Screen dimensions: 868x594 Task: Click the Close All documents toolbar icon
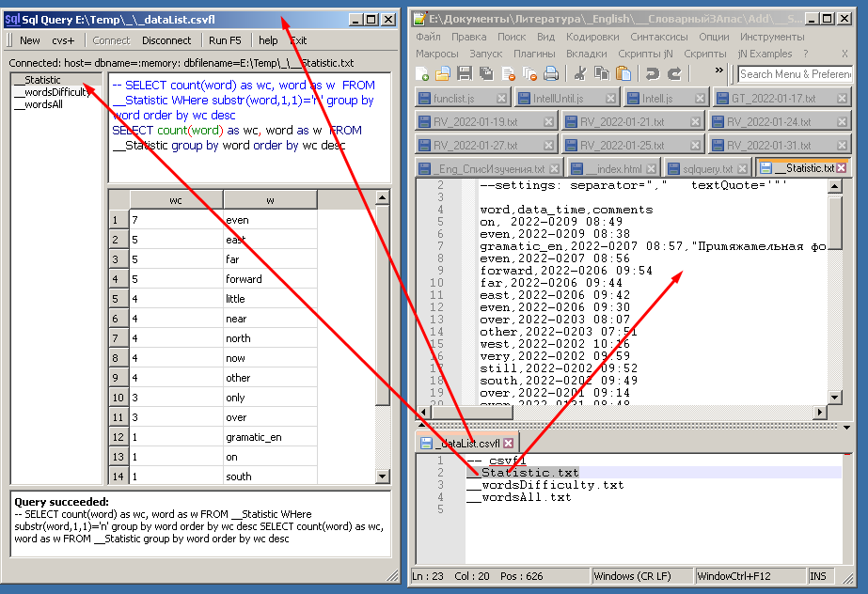pos(529,73)
